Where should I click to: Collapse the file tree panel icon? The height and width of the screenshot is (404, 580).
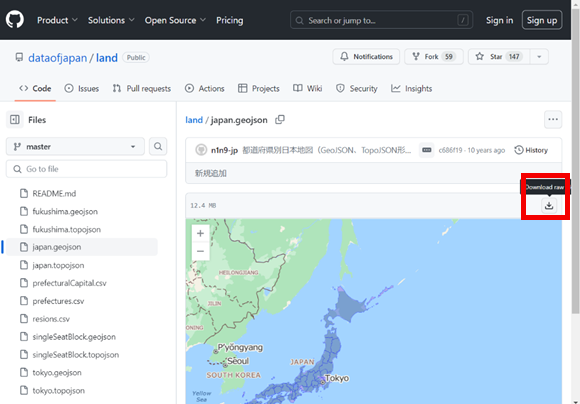point(15,119)
